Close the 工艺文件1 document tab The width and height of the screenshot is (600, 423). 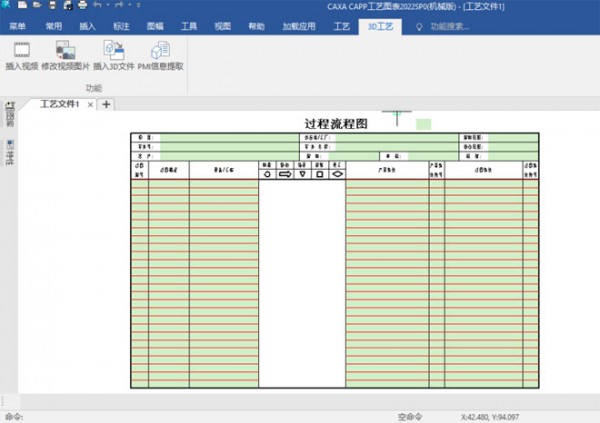[x=90, y=105]
